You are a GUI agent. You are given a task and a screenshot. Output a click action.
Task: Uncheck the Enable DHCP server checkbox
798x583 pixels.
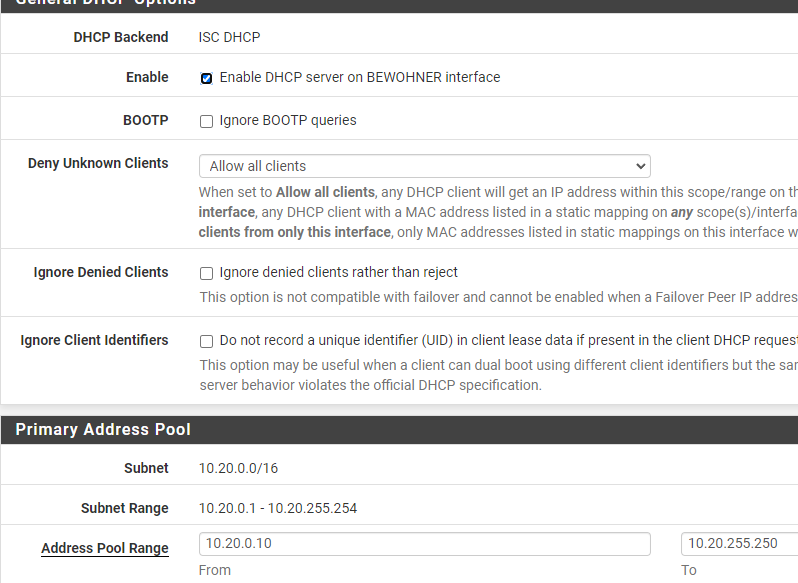click(206, 78)
